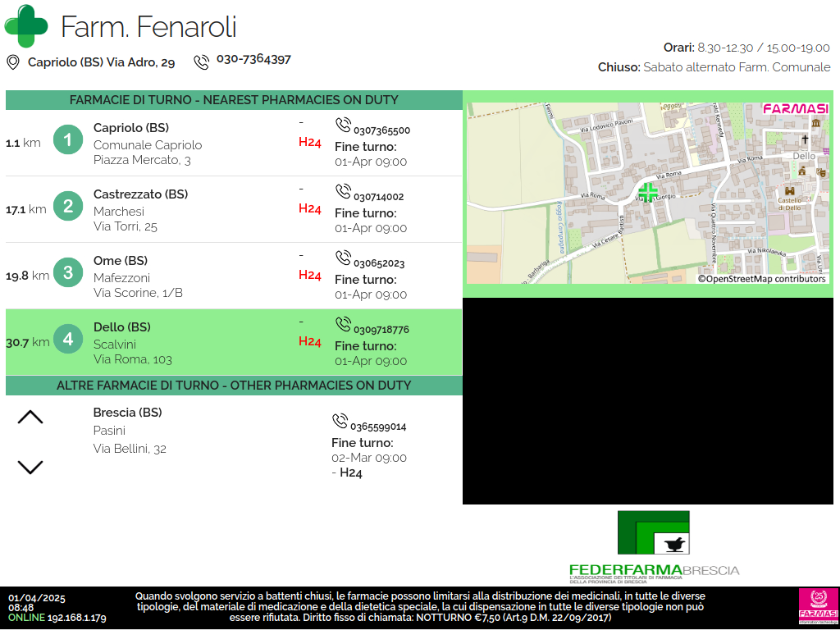The image size is (840, 630).
Task: Click the phone icon next to 030-7364397
Action: pos(201,62)
